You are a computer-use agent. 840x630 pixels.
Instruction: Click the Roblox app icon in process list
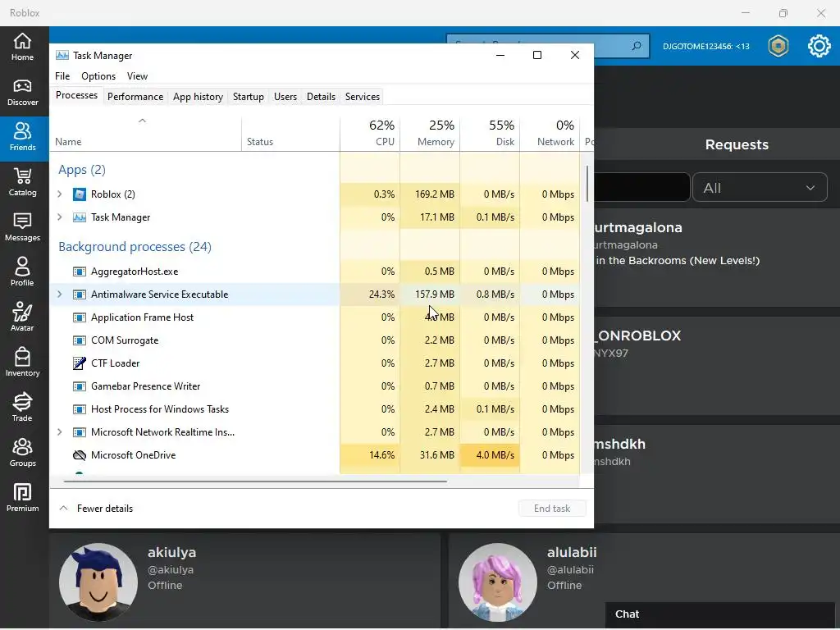[x=80, y=194]
